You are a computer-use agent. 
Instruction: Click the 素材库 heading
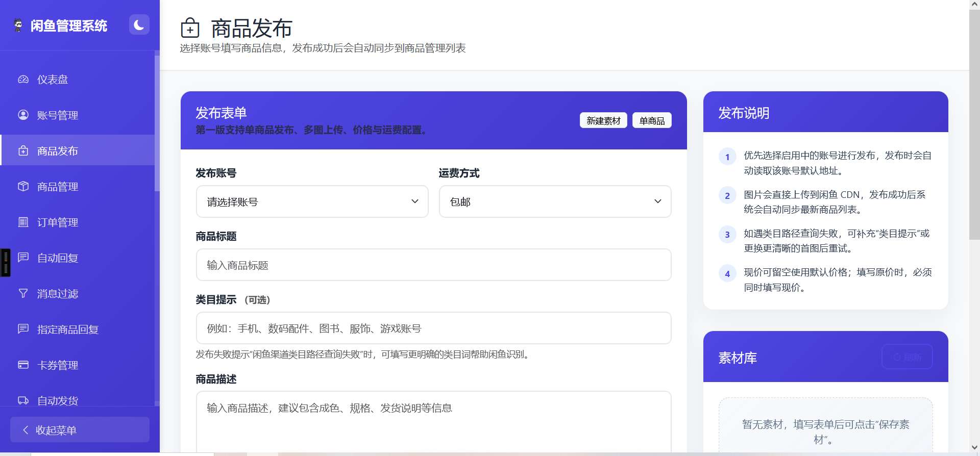tap(738, 358)
